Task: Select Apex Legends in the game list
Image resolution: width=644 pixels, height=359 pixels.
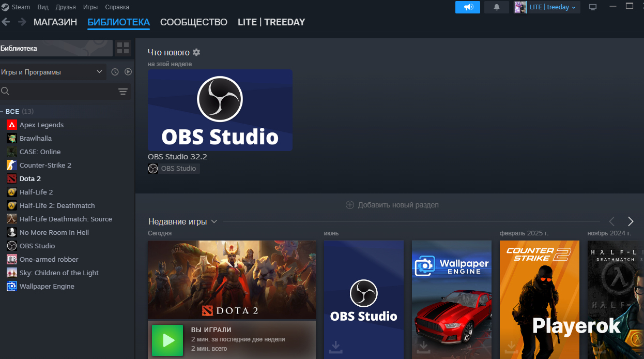Action: click(x=67, y=125)
